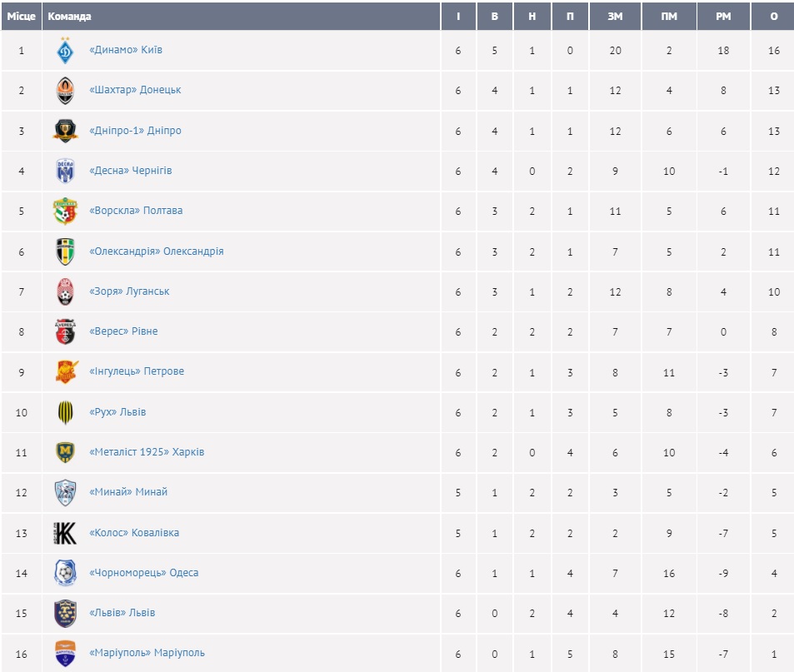The height and width of the screenshot is (672, 794).
Task: Click the Vorskla Poltava team crest
Action: [65, 211]
